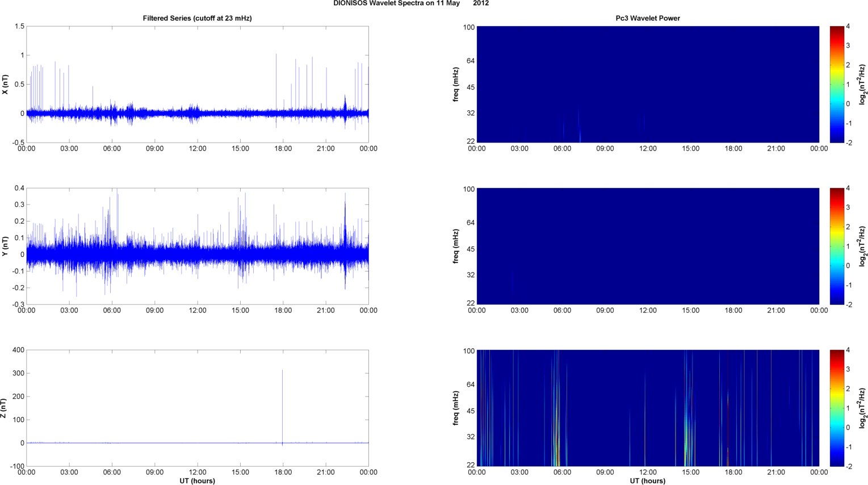Select the Y (nT) axis label
This screenshot has width=868, height=485.
click(x=5, y=246)
